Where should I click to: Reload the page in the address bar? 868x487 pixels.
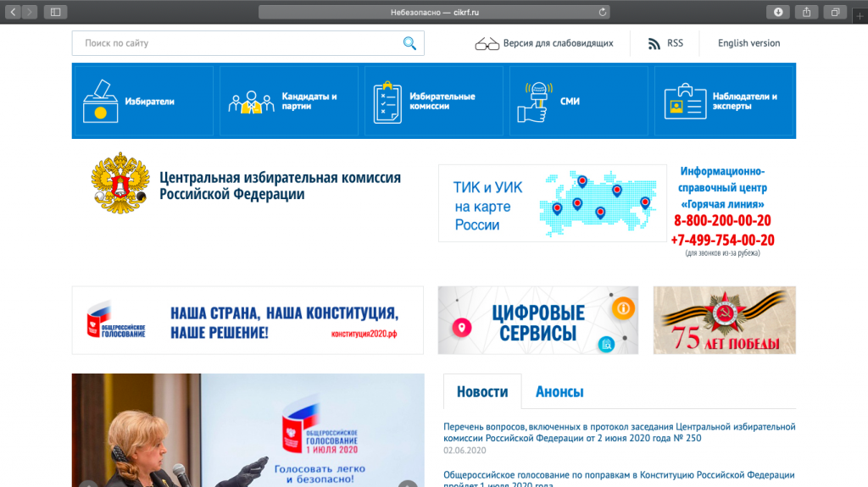603,12
